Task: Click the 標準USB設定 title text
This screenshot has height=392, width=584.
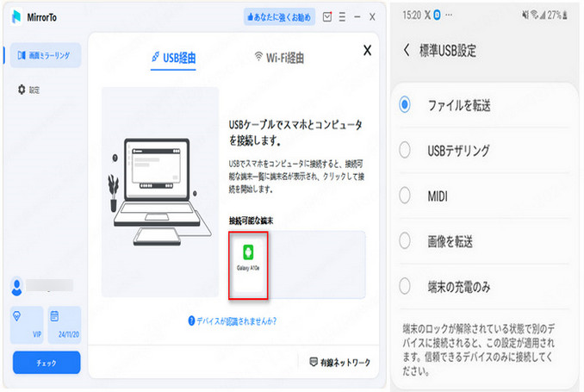Action: pyautogui.click(x=448, y=50)
